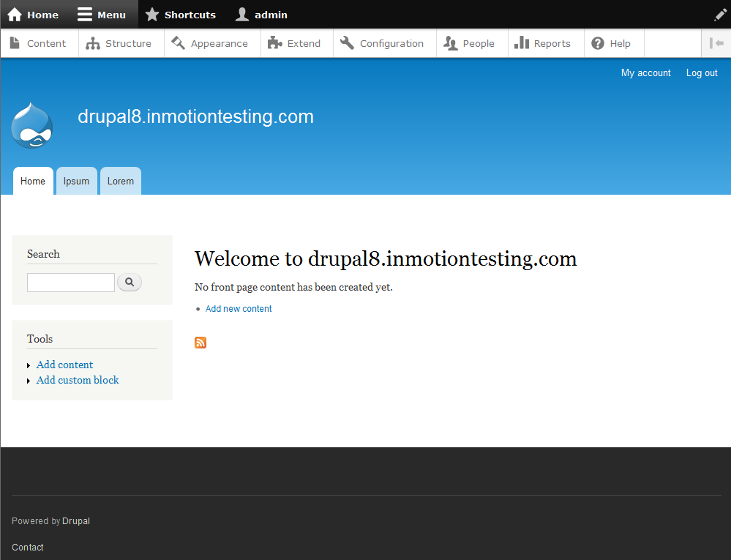Click the Appearance paintbrush icon

[x=178, y=43]
